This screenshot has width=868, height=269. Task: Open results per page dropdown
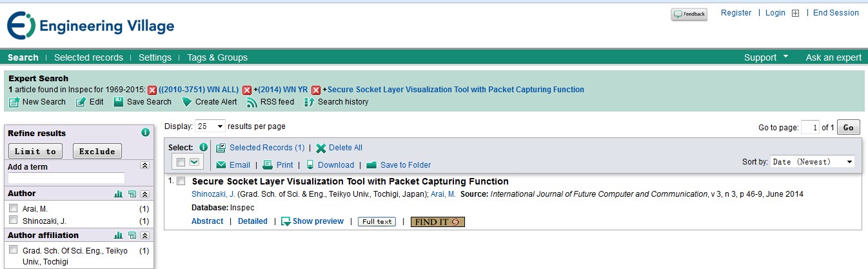tap(210, 126)
